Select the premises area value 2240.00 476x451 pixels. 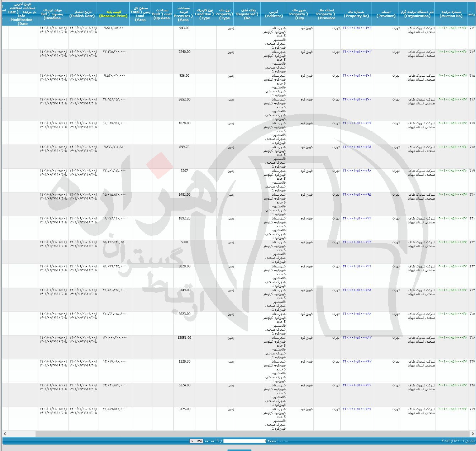point(184,52)
